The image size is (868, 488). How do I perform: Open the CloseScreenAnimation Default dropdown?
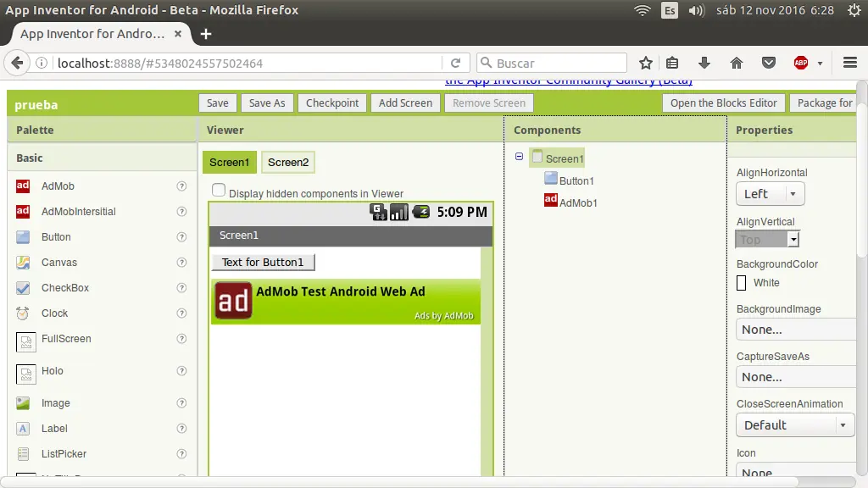pyautogui.click(x=795, y=425)
